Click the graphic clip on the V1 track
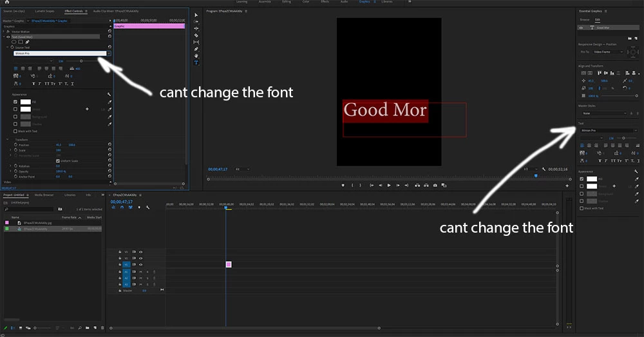Viewport: 644px width, 337px height. pos(229,264)
